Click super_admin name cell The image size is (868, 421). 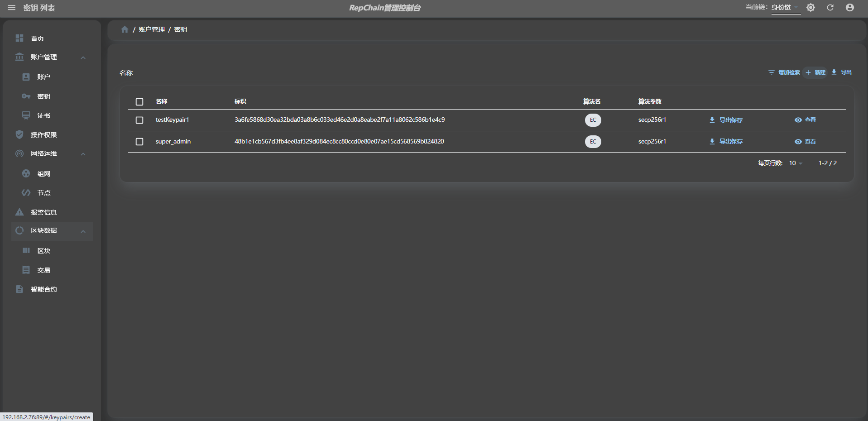[173, 142]
